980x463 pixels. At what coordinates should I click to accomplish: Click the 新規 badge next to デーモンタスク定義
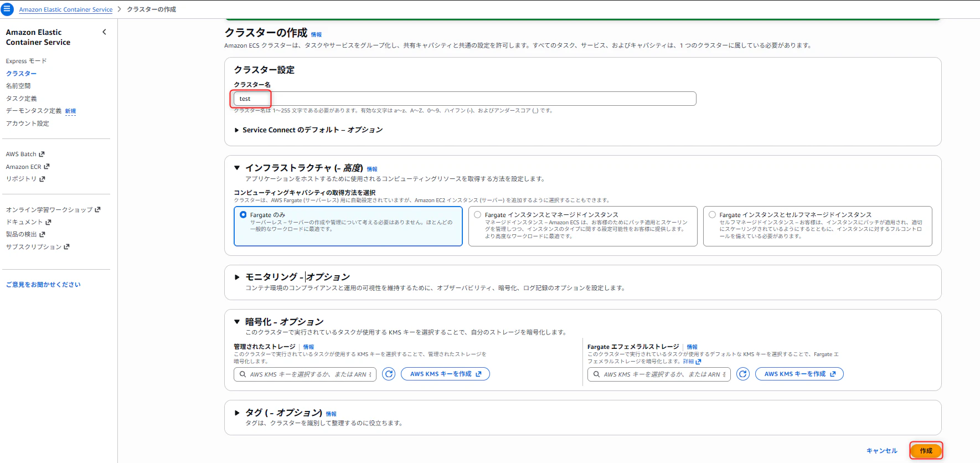coord(70,111)
